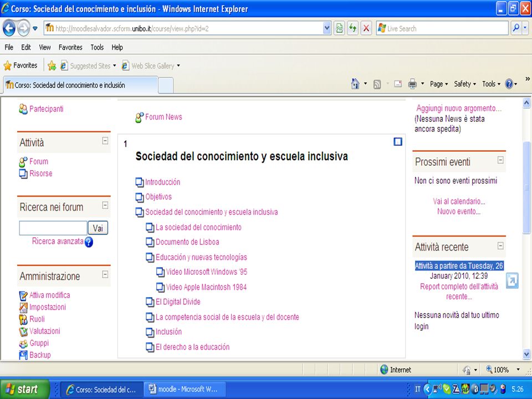Click the Home icon in command bar
The height and width of the screenshot is (399, 532).
(355, 84)
